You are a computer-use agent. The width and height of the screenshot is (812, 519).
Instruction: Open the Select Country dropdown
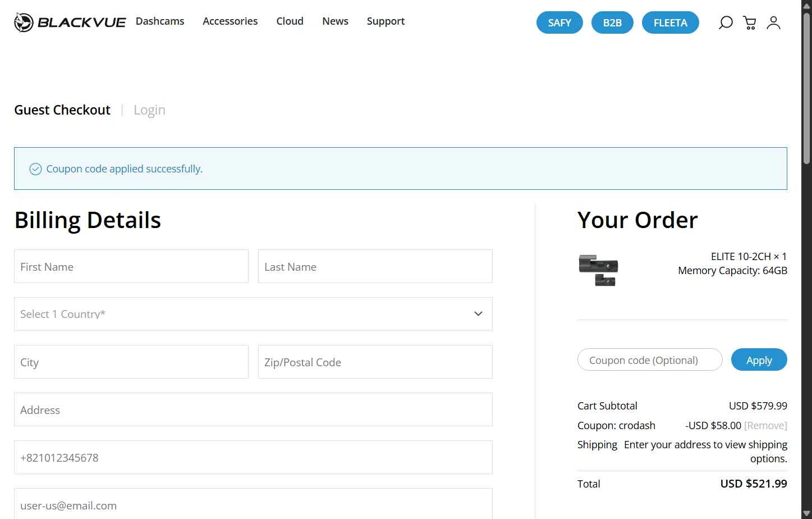253,314
